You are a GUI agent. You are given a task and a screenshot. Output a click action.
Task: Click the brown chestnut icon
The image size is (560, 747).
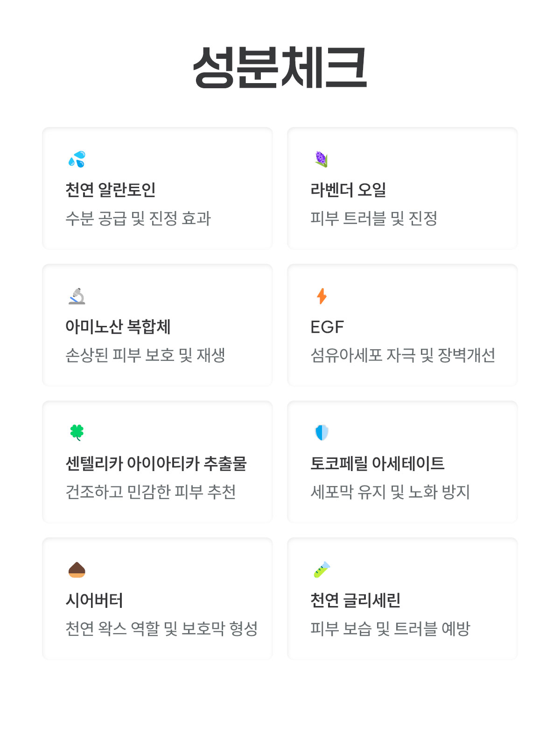[77, 570]
